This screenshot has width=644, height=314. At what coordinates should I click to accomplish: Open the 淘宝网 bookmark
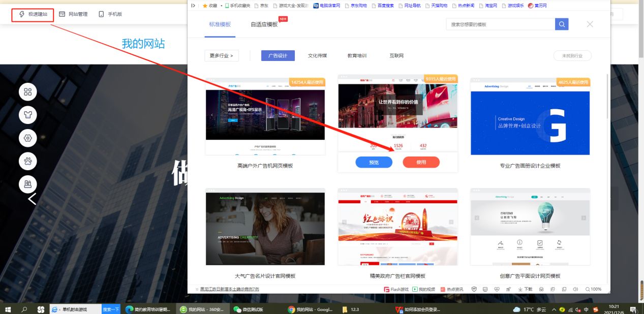pyautogui.click(x=487, y=6)
